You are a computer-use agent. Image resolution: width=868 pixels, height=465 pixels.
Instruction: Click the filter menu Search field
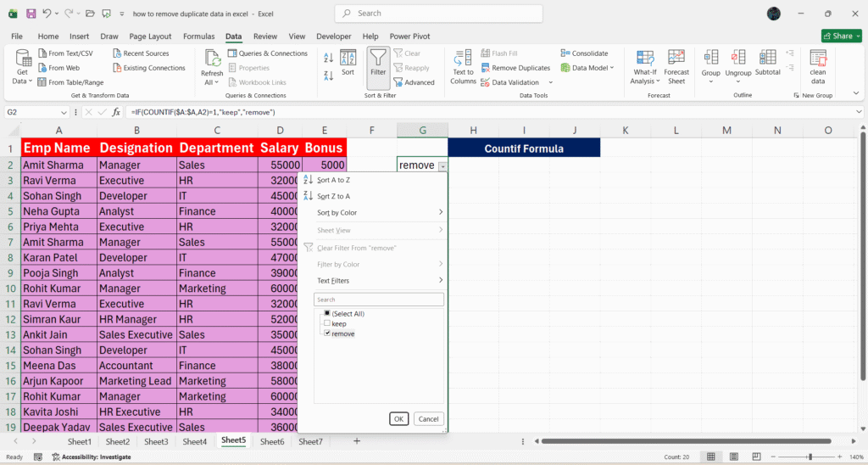coord(379,300)
